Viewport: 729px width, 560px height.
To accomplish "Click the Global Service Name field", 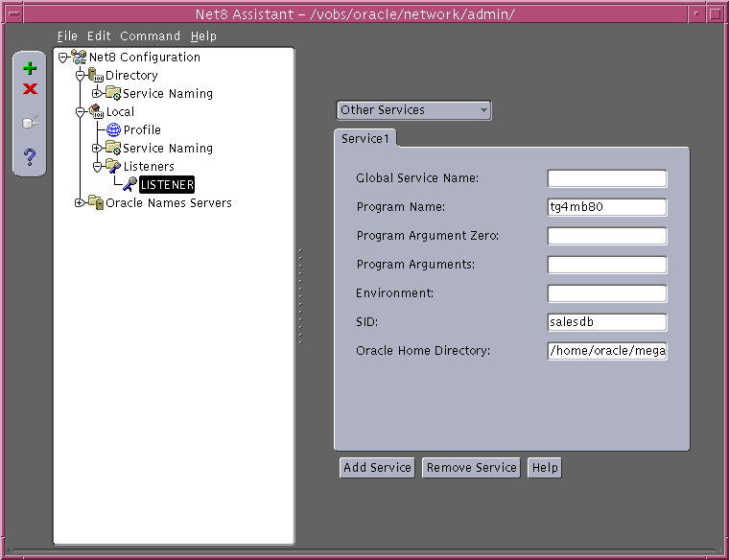I will [606, 178].
